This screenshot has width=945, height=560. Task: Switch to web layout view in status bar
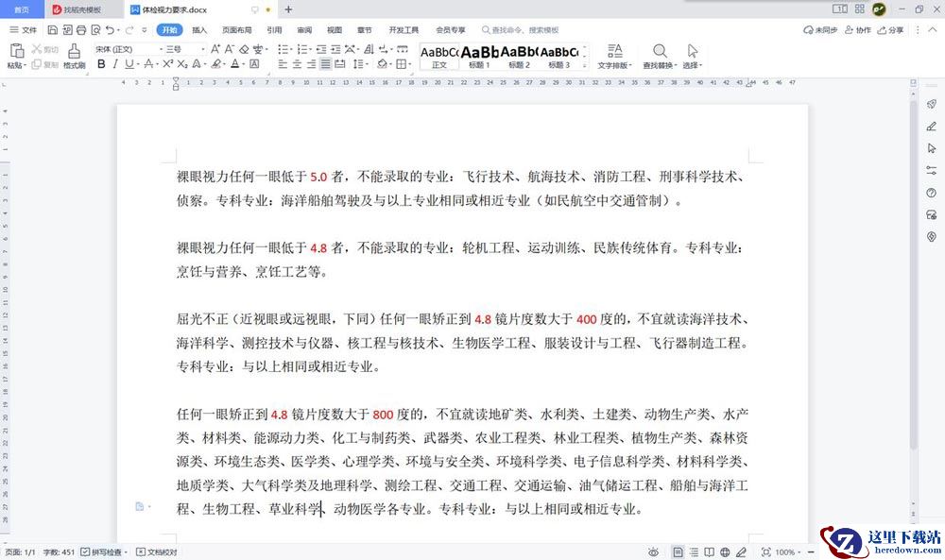click(x=725, y=552)
